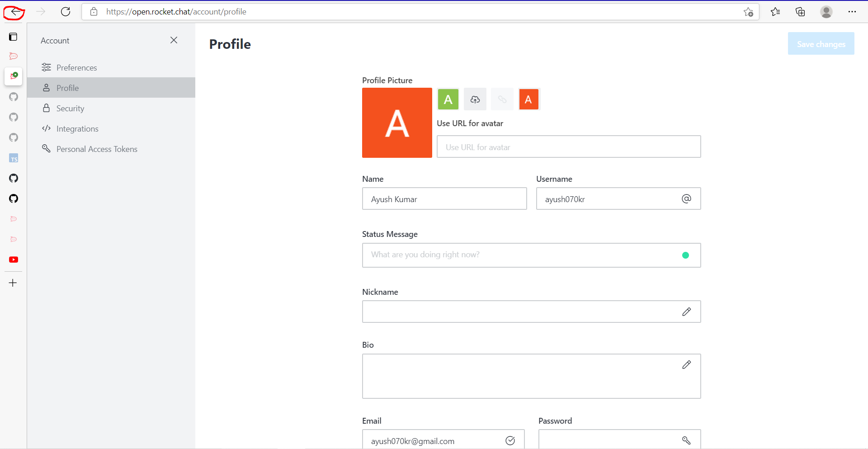Open the green online status selector
Image resolution: width=868 pixels, height=449 pixels.
[x=685, y=255]
